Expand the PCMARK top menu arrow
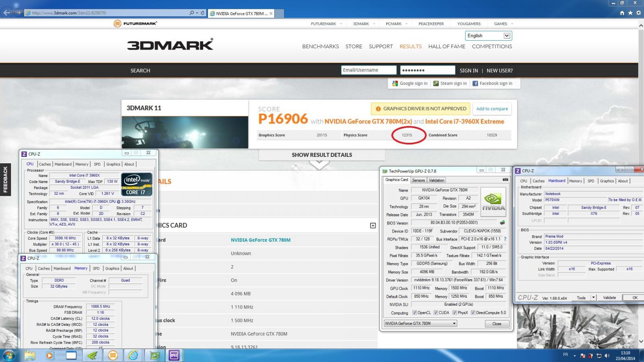 pyautogui.click(x=407, y=24)
